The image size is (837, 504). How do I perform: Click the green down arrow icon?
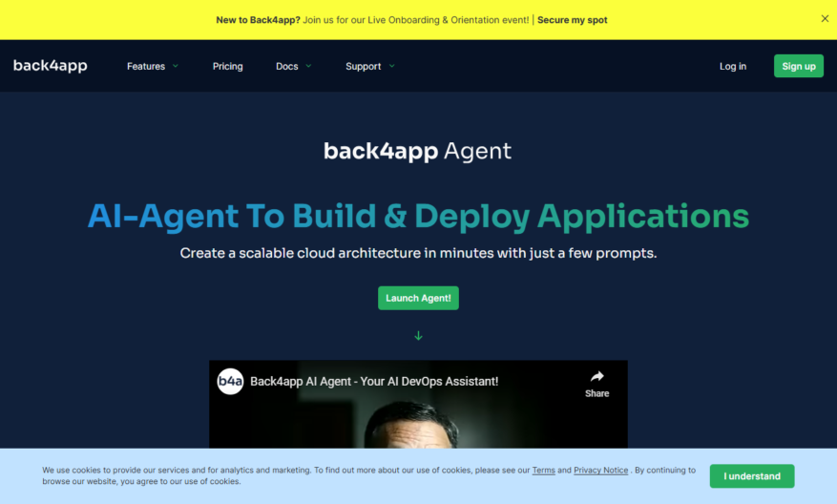tap(418, 335)
